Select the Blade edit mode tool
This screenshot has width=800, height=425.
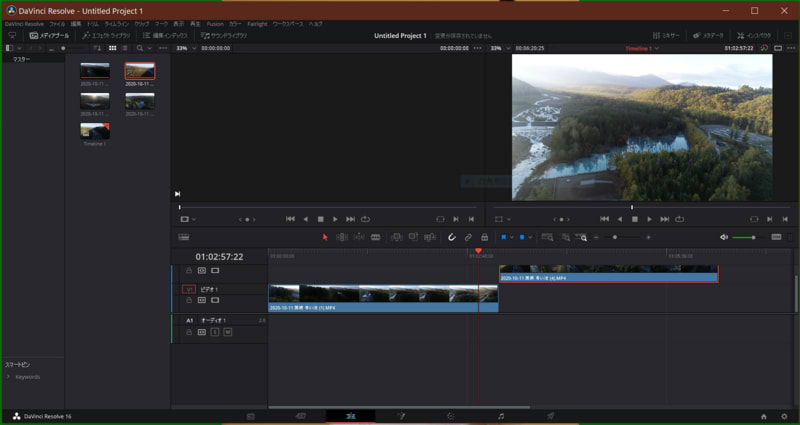376,237
